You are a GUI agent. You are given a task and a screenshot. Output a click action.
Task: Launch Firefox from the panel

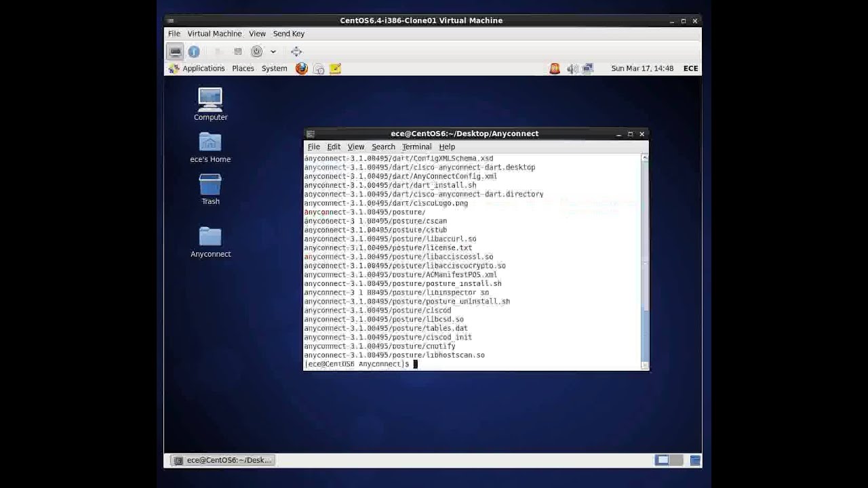[302, 68]
